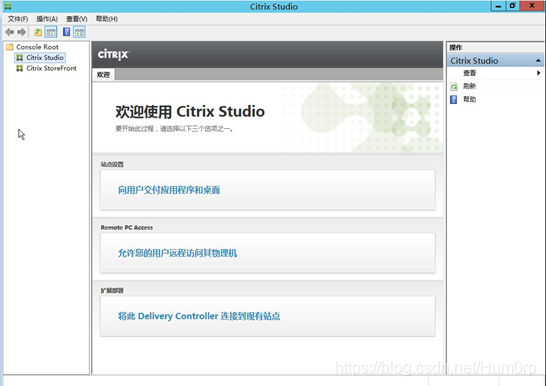Collapse the Citrix Studio actions section arrow
Image resolution: width=546 pixels, height=386 pixels.
tap(538, 61)
